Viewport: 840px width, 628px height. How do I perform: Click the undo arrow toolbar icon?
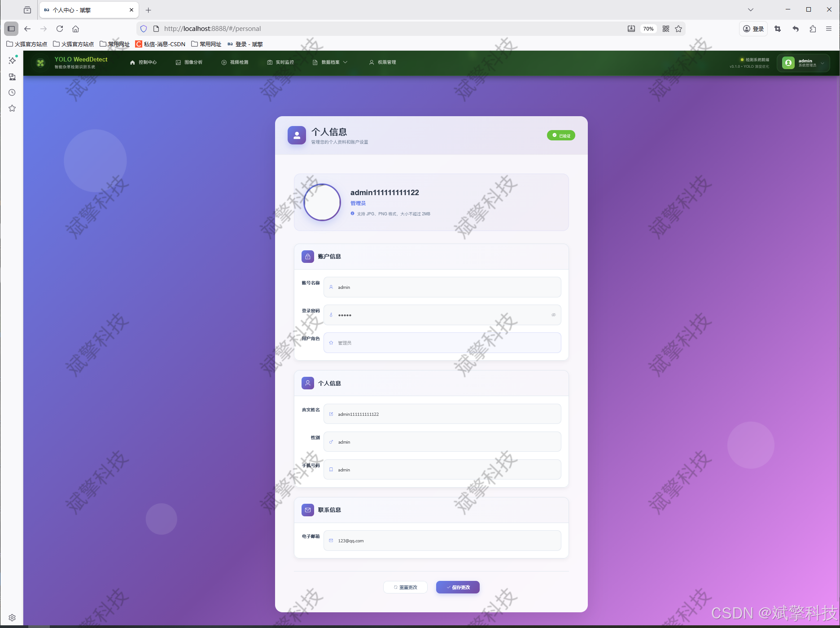pyautogui.click(x=796, y=29)
